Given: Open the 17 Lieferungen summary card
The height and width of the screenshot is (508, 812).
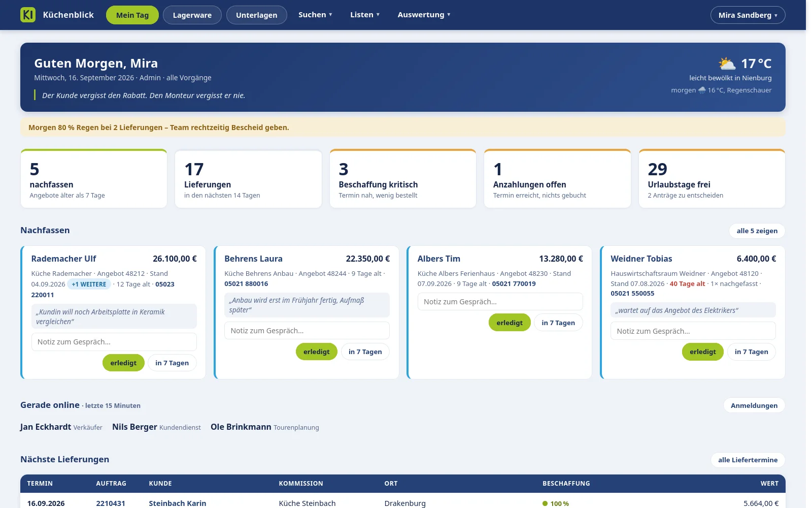Looking at the screenshot, I should (x=248, y=179).
